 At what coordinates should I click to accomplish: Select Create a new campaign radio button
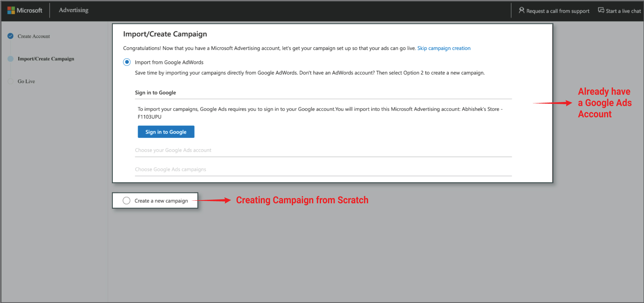(x=127, y=201)
